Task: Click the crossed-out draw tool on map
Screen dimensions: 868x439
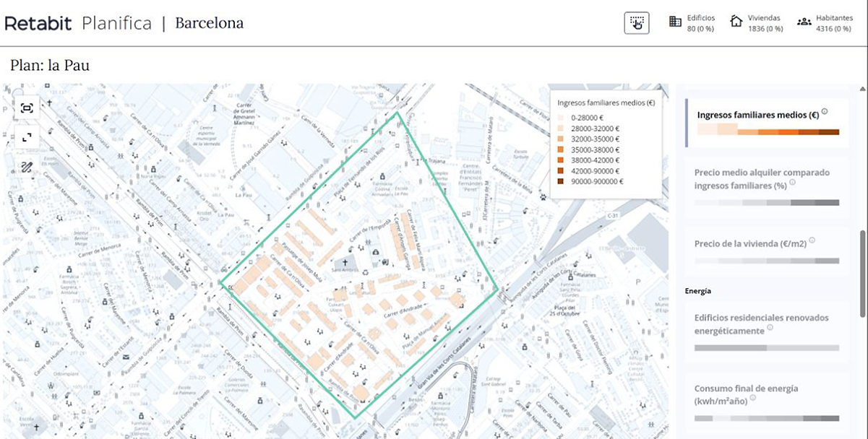Action: click(x=27, y=167)
